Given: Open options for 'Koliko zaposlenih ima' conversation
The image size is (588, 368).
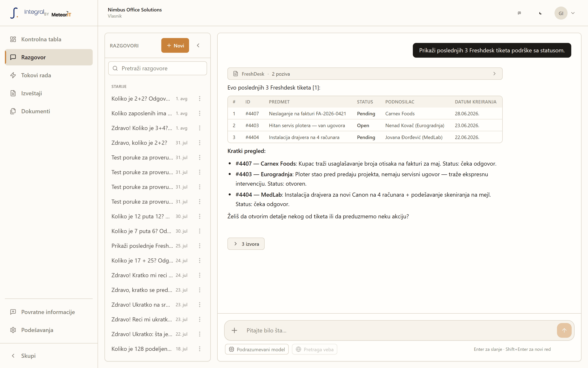Looking at the screenshot, I should [199, 113].
